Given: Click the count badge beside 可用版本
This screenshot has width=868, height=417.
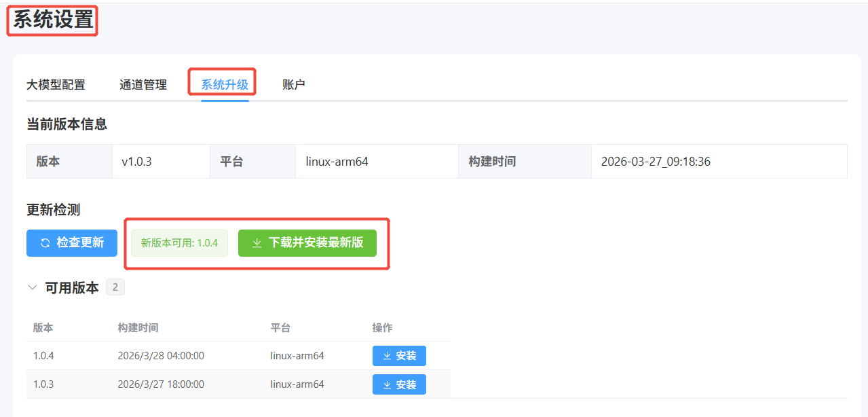Looking at the screenshot, I should [115, 288].
